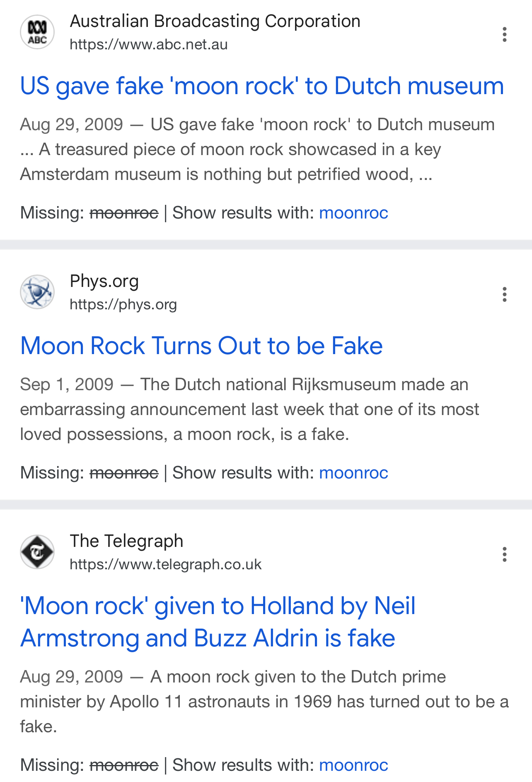Click moonroc link under the Phys.org result

[x=353, y=473]
